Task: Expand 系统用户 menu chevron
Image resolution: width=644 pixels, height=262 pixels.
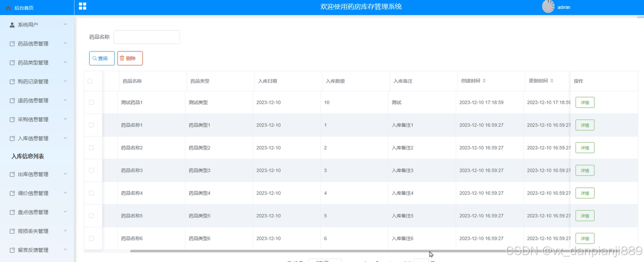Action: [x=65, y=24]
